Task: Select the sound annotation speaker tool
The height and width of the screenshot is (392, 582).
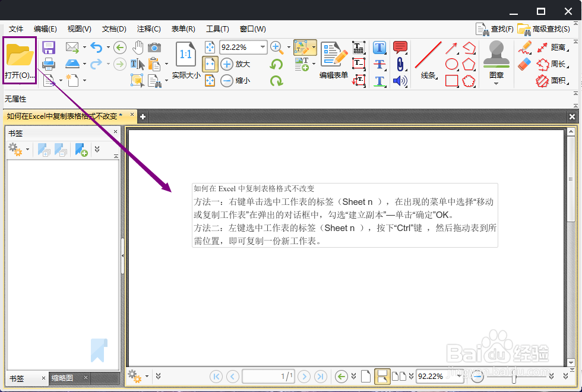Action: pos(400,81)
